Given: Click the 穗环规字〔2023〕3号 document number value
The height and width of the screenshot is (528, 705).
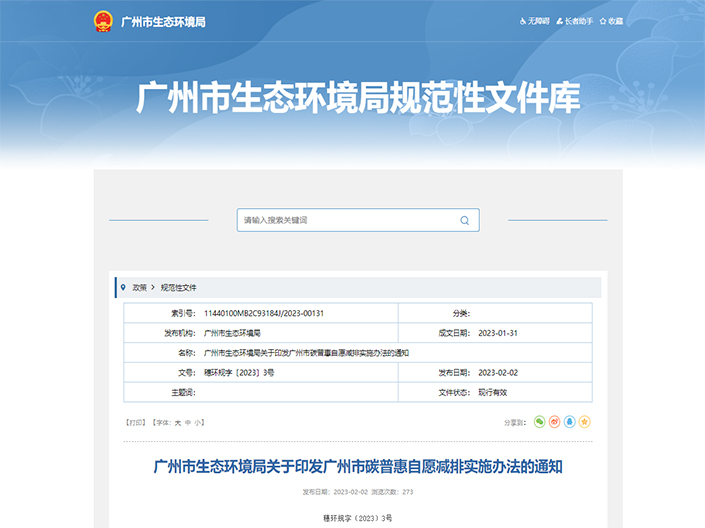Looking at the screenshot, I should pyautogui.click(x=239, y=372).
